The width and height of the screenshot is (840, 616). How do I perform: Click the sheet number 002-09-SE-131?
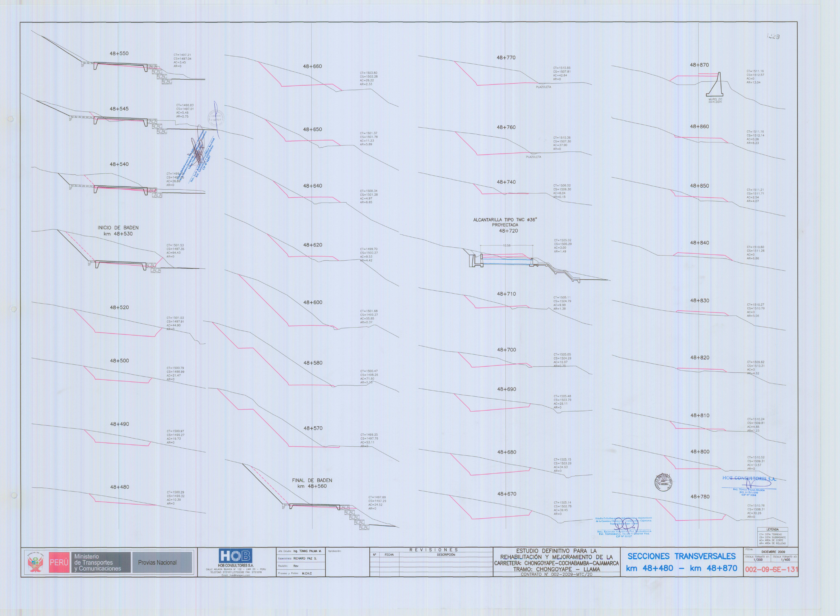point(771,569)
